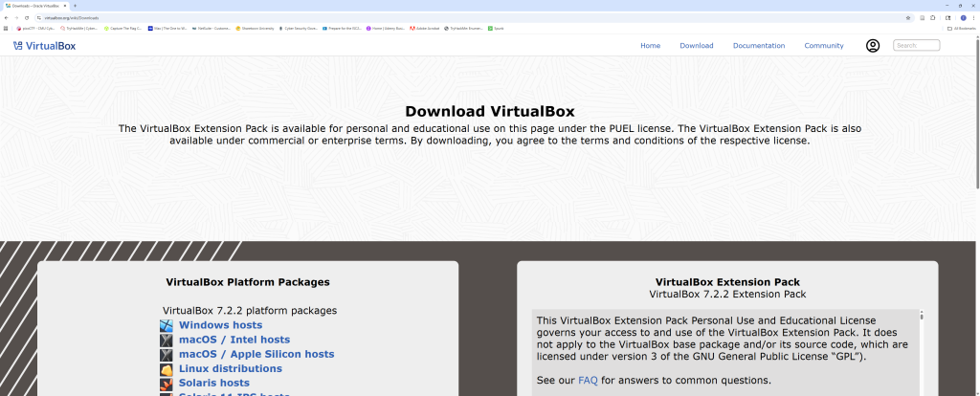Click the Solaris hosts package icon

167,384
